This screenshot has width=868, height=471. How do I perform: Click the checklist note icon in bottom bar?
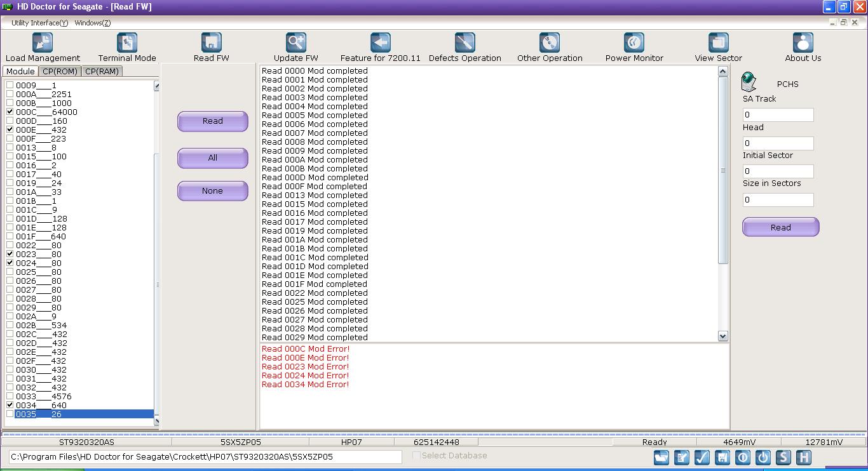click(x=682, y=457)
